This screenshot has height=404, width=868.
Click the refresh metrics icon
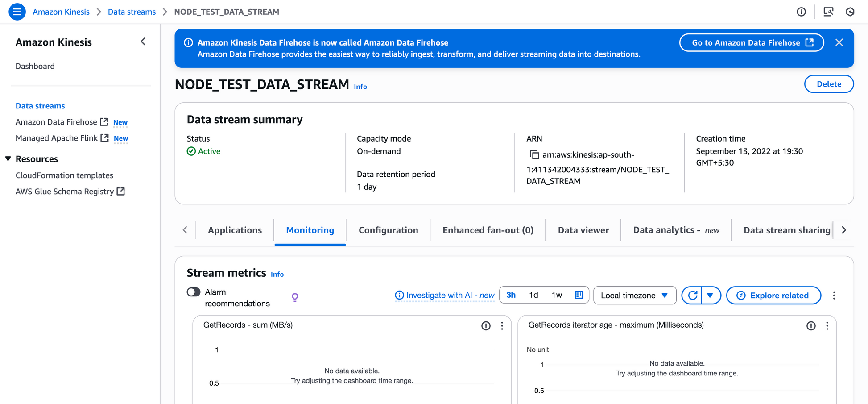coord(692,296)
